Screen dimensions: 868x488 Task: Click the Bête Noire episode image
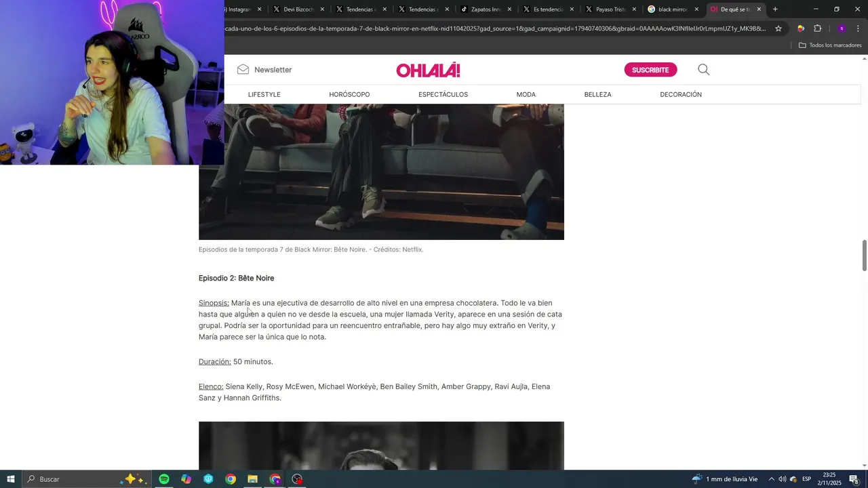pyautogui.click(x=381, y=171)
